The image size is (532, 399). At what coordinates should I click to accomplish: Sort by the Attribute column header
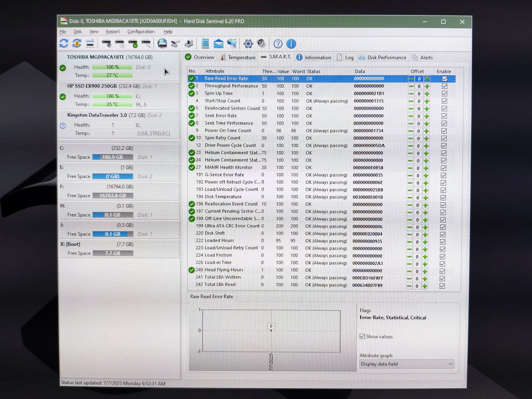215,71
